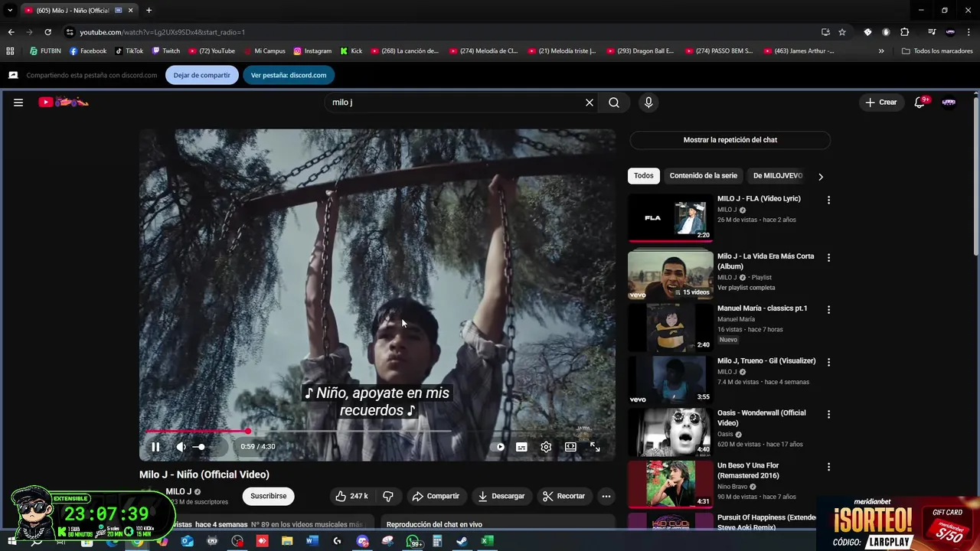Open File Explorer from the taskbar
Screen dimensions: 980x551
pyautogui.click(x=287, y=542)
